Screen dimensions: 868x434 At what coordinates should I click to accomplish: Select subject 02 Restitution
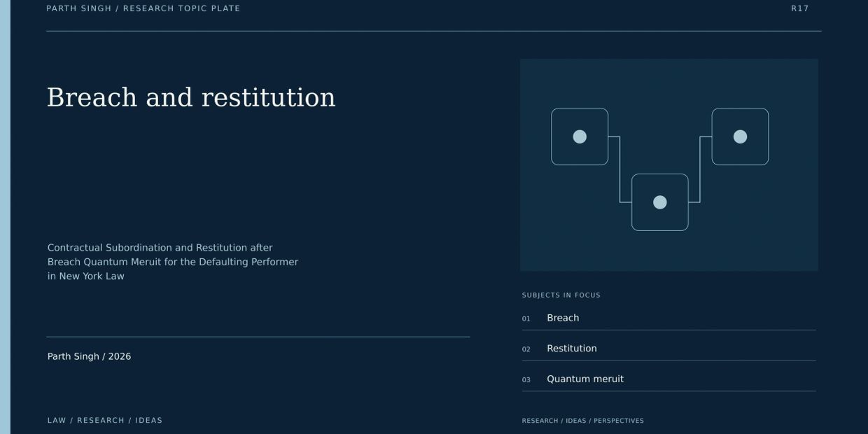[668, 349]
